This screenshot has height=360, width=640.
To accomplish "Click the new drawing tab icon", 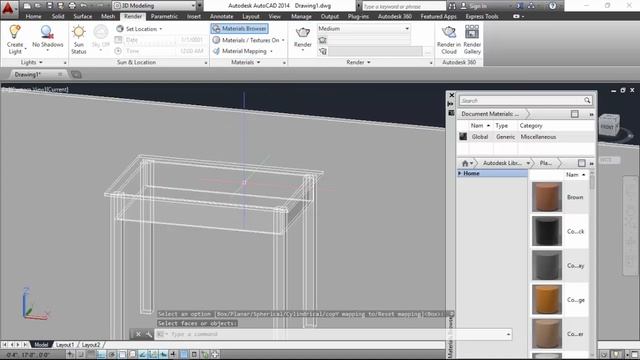I will pos(76,74).
